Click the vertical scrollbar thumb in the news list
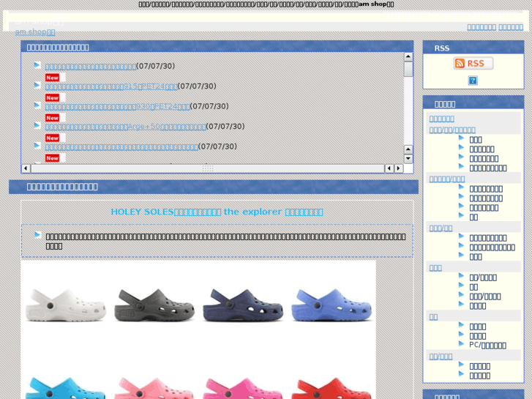This screenshot has height=399, width=532. click(x=408, y=69)
